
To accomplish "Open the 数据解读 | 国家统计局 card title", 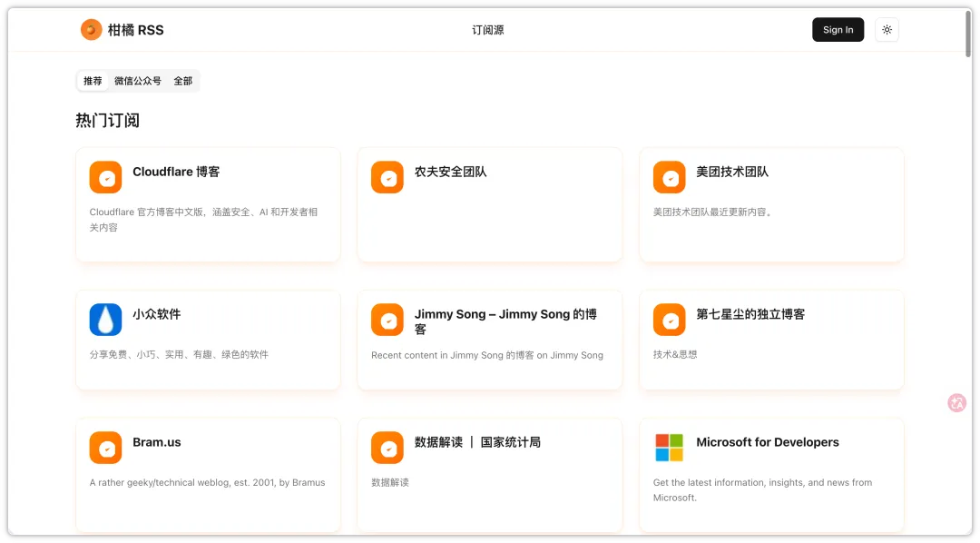I will 477,442.
